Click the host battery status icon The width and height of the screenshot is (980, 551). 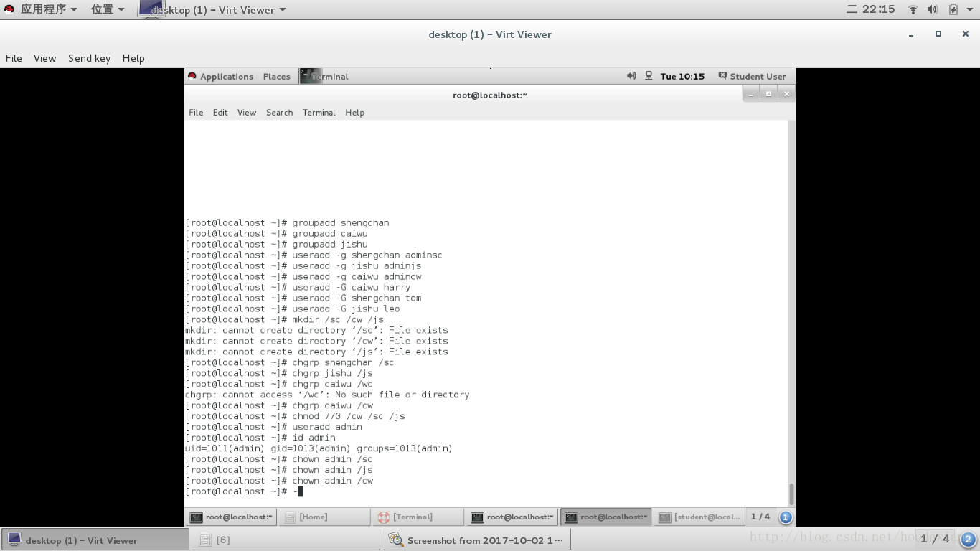coord(953,9)
